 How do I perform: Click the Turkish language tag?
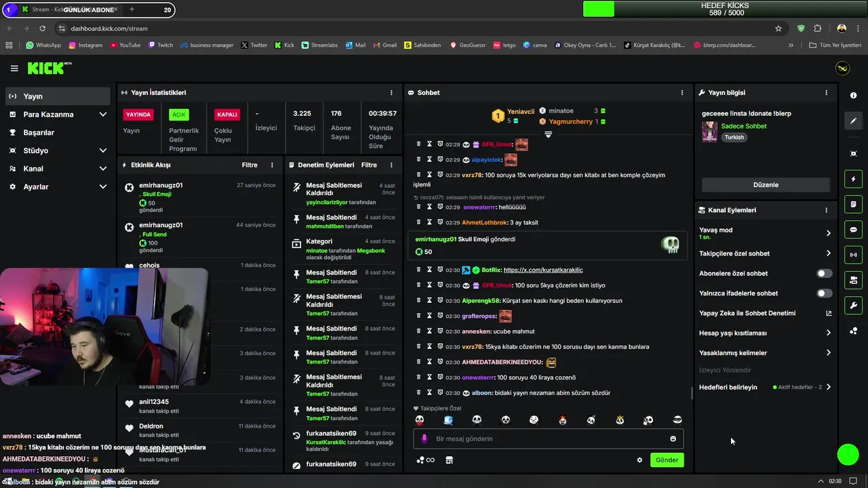[734, 138]
